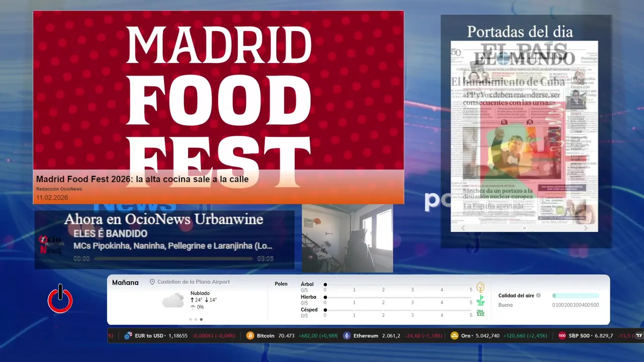This screenshot has height=362, width=644.
Task: Click the Polen section label
Action: (x=281, y=284)
